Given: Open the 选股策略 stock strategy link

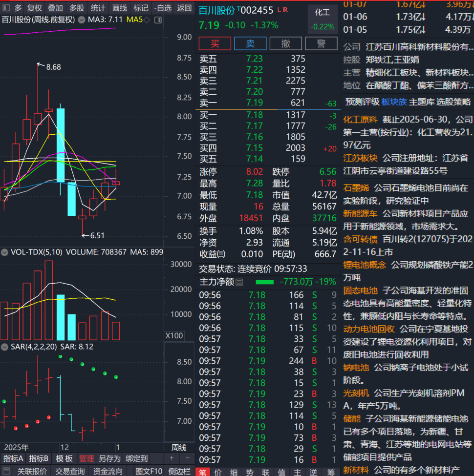Looking at the screenshot, I should pyautogui.click(x=453, y=102).
